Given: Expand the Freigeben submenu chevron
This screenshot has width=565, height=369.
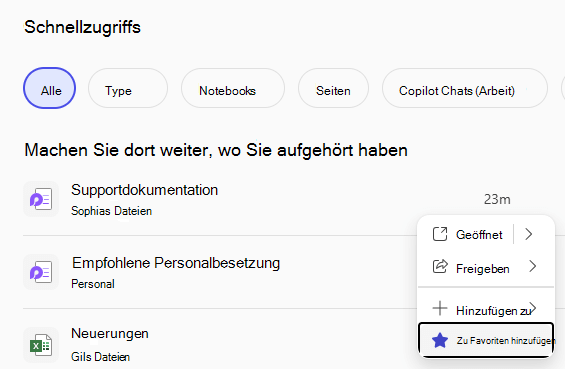Looking at the screenshot, I should pyautogui.click(x=533, y=267).
